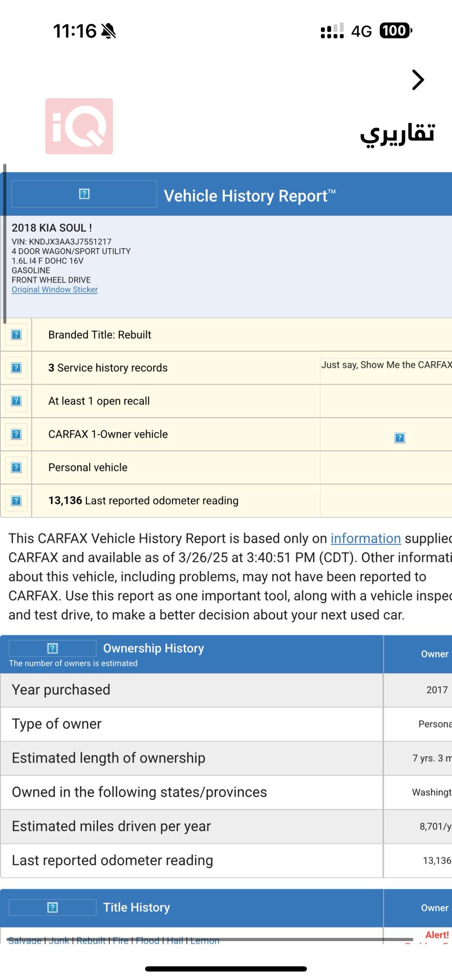Tap Last reported odometer reading in Ownership table

click(112, 860)
